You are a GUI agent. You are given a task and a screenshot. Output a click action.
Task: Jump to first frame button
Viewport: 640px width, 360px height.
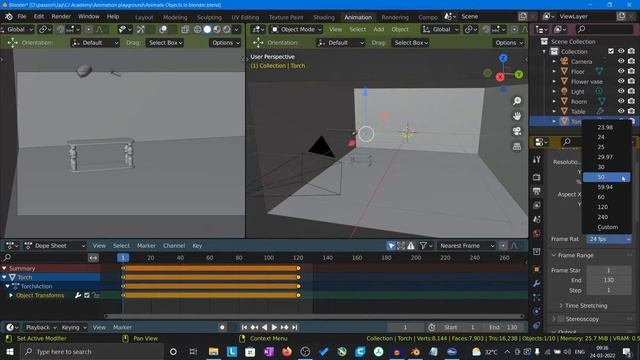point(244,327)
